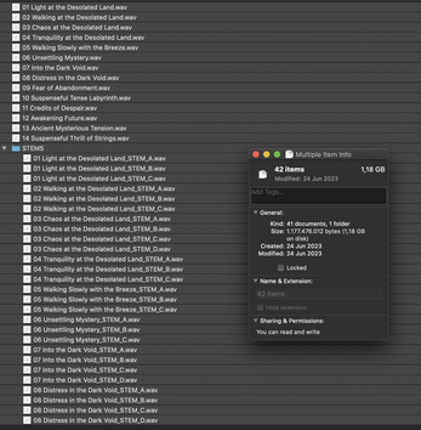The image size is (421, 430).
Task: Click file icon of 08 Distress in the Dark Void.wav
Action: (16, 78)
